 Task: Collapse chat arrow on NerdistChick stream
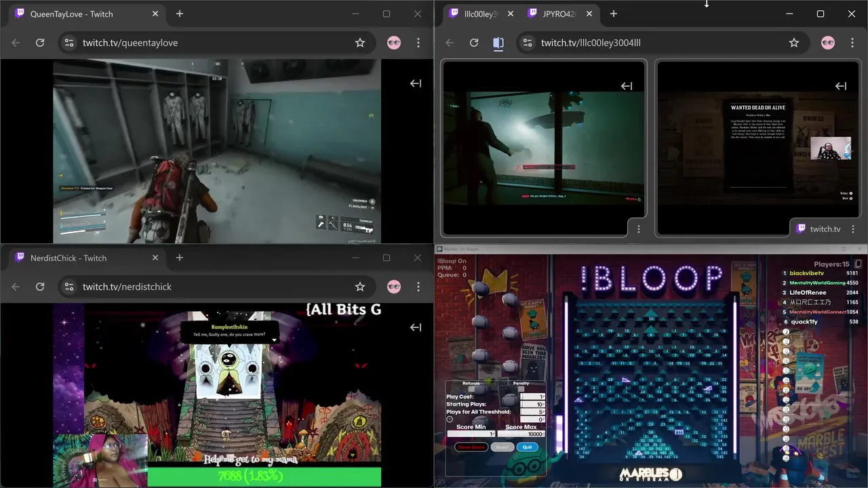point(416,327)
